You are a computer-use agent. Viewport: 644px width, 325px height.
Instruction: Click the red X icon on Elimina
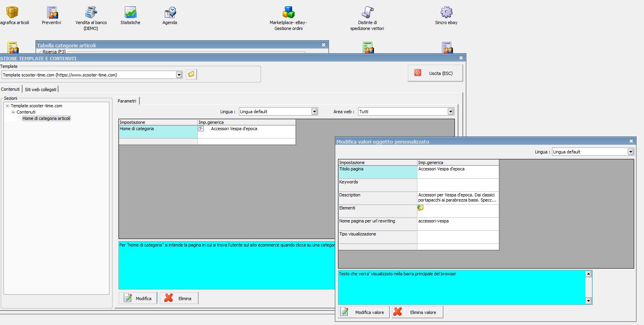(169, 298)
